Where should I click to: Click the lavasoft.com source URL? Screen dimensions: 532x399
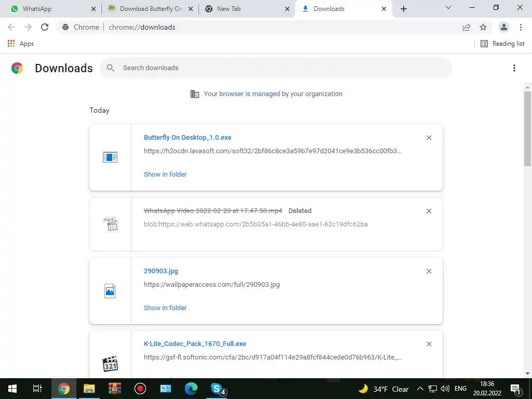(272, 151)
